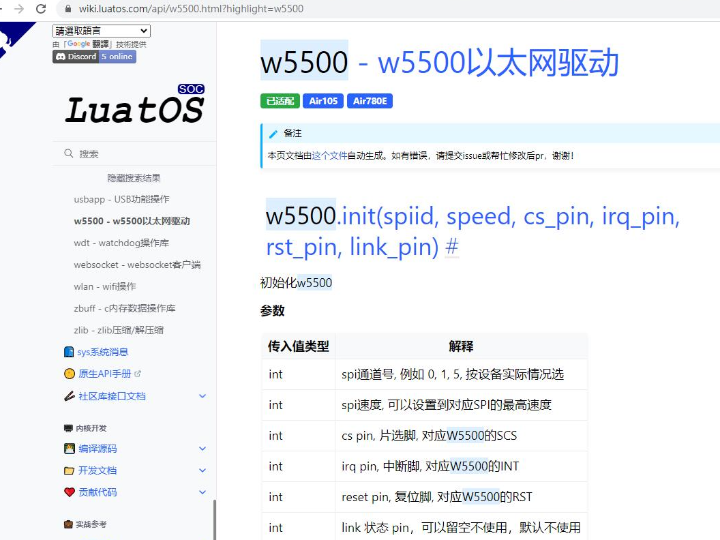Click the 解释 table header
The height and width of the screenshot is (540, 720).
461,346
